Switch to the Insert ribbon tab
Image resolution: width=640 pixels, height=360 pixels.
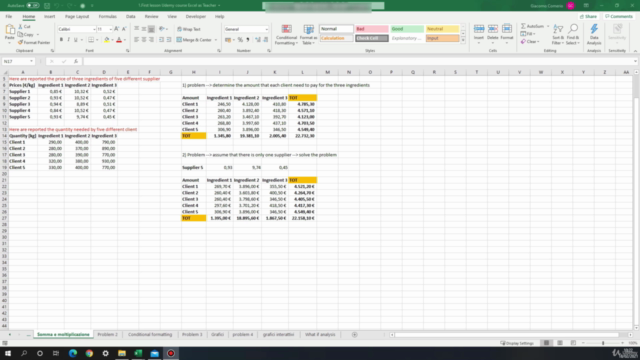point(49,17)
